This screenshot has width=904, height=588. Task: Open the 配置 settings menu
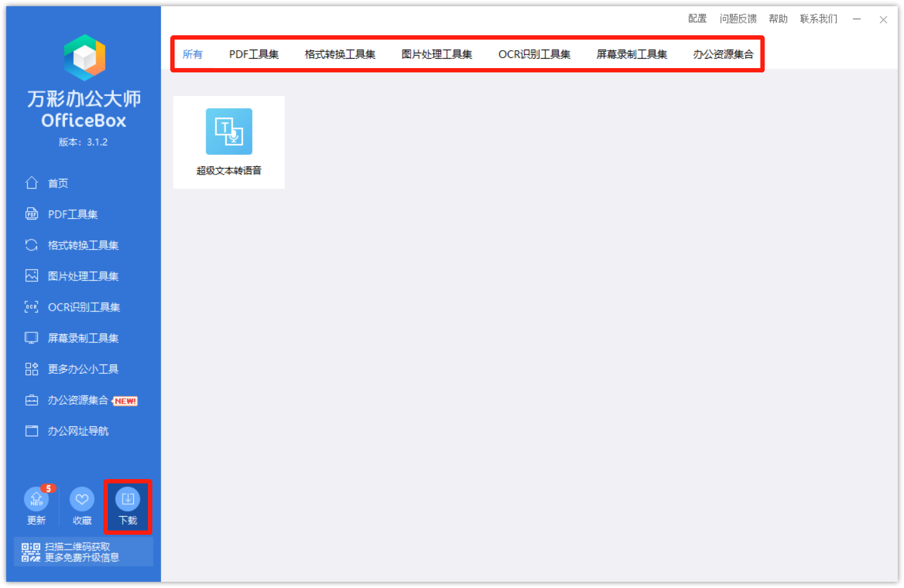coord(698,19)
